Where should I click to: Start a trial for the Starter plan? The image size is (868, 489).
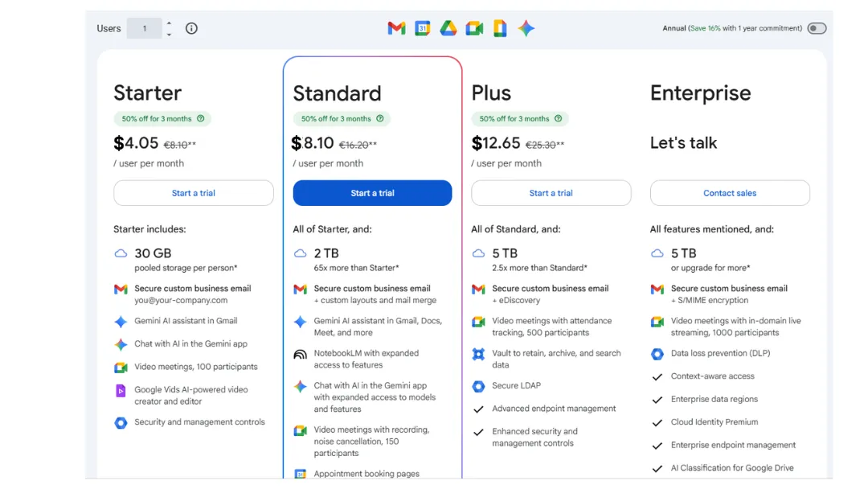(194, 193)
